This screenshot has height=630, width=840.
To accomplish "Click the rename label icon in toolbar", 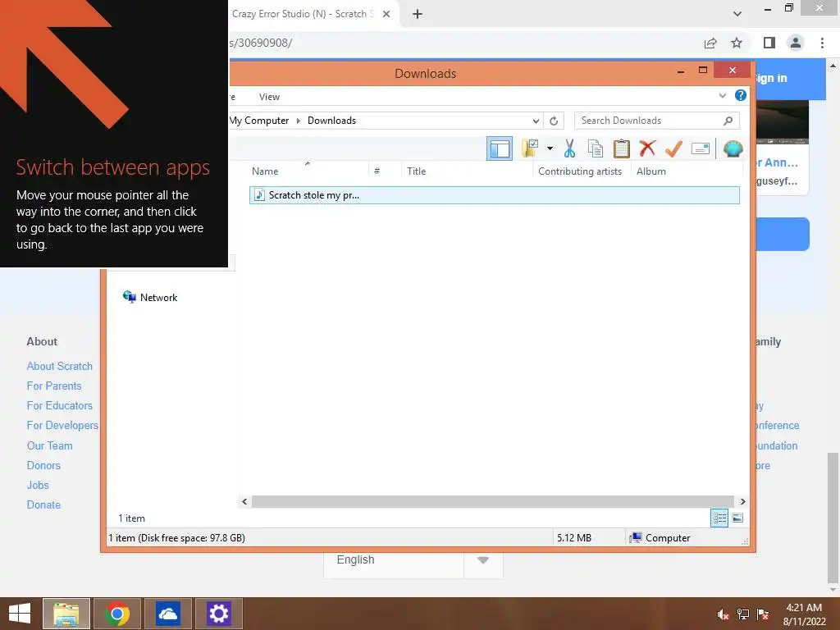I will click(701, 148).
